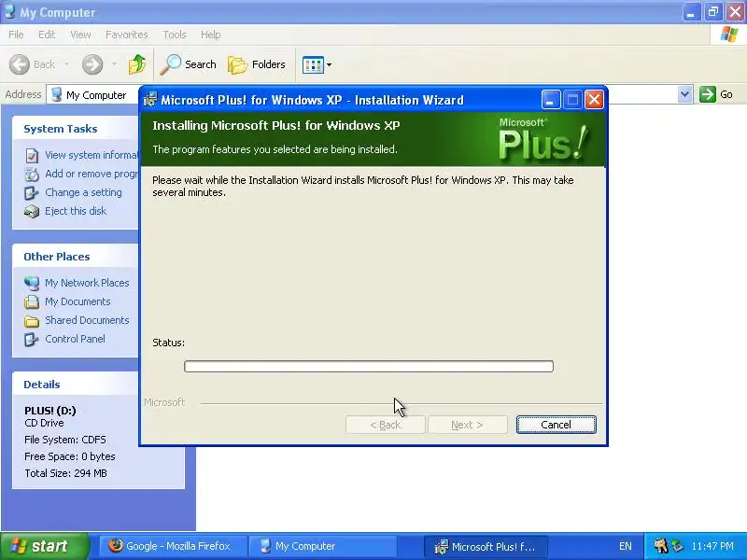
Task: Toggle the Folders pane button
Action: coord(257,64)
